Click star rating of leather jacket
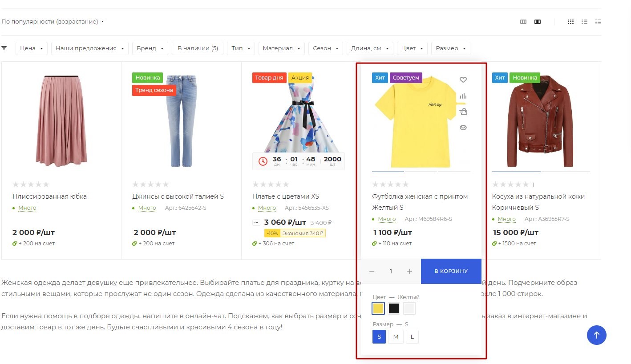Image resolution: width=631 pixels, height=364 pixels. 510,184
